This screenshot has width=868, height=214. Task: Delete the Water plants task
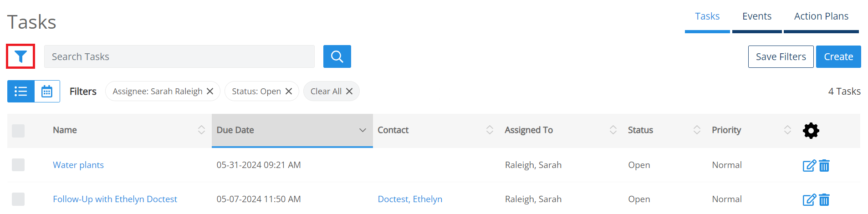(824, 165)
